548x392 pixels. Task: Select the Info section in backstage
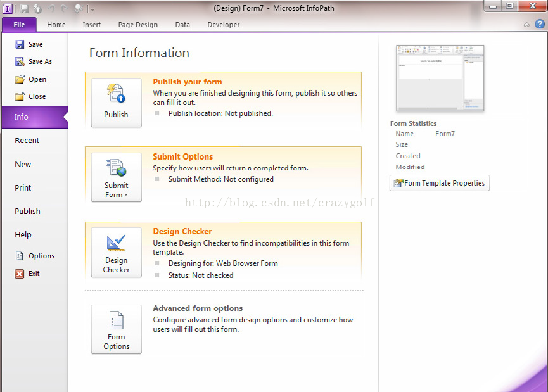[35, 117]
